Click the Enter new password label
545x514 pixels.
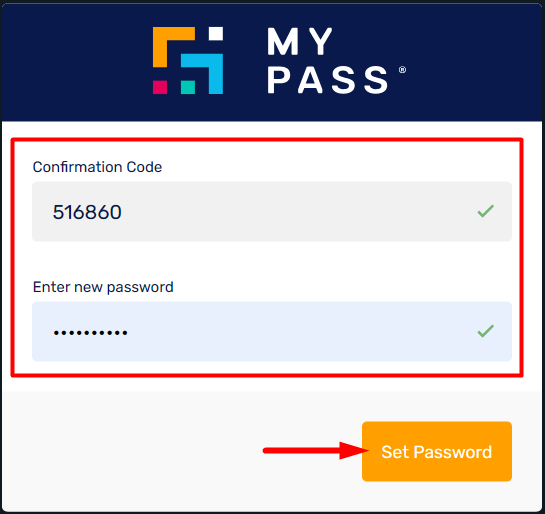[103, 287]
